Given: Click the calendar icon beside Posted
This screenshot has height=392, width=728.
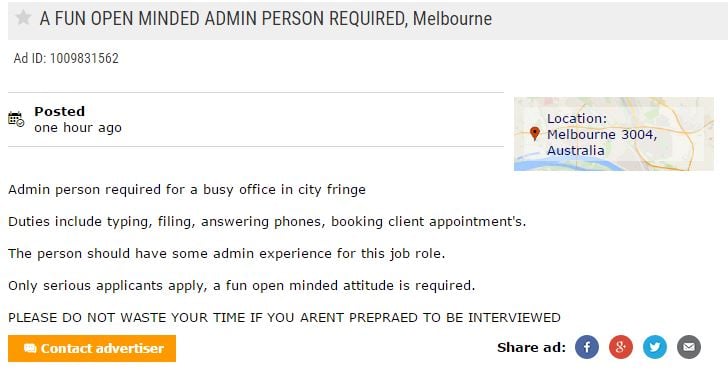Looking at the screenshot, I should [x=16, y=119].
